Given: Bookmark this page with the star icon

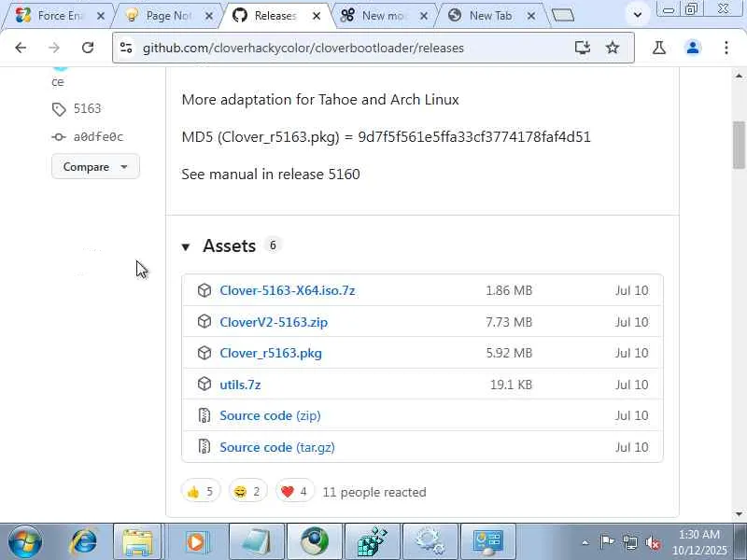Looking at the screenshot, I should (x=613, y=48).
